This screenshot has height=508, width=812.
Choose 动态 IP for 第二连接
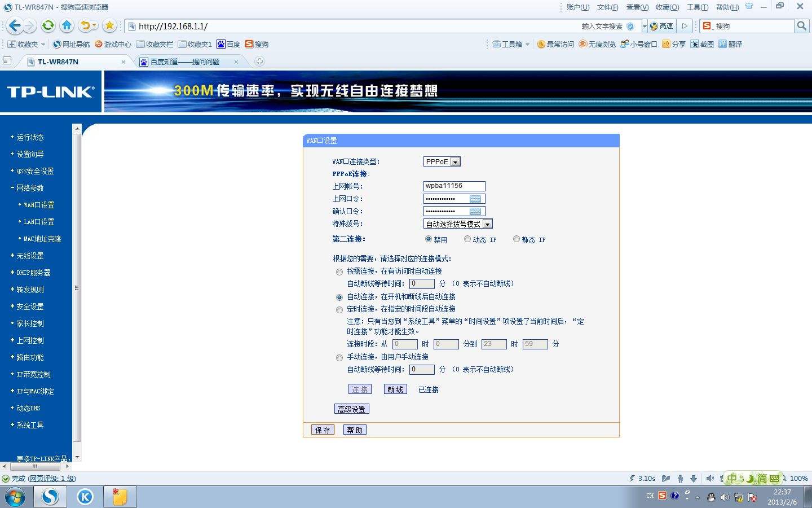pyautogui.click(x=467, y=239)
